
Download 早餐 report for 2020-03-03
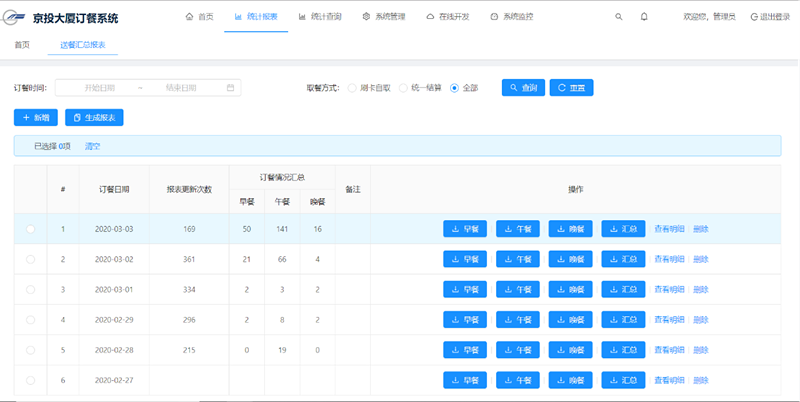(x=465, y=229)
